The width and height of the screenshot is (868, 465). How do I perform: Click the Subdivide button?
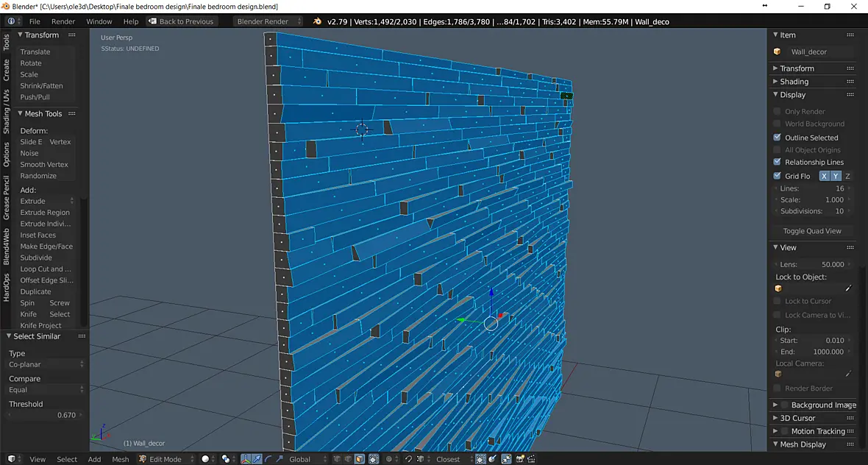36,258
